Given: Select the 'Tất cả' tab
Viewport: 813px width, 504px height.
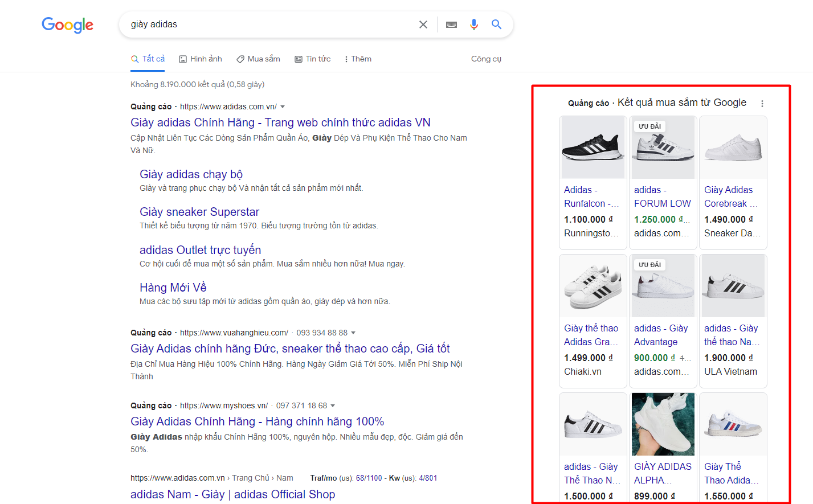Looking at the screenshot, I should click(x=148, y=59).
